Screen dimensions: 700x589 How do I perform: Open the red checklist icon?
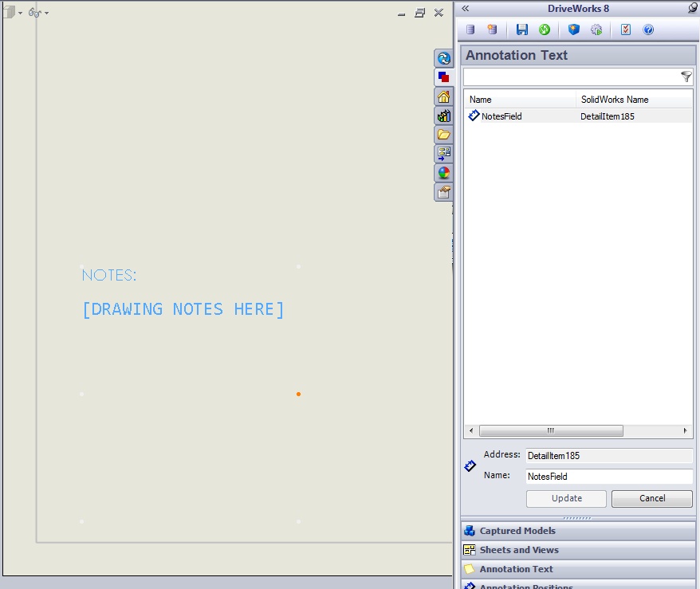point(626,30)
